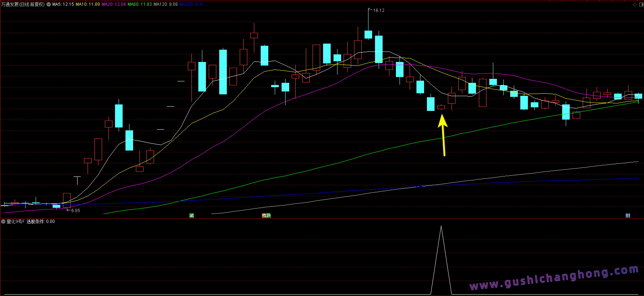Select the magenta MA20: 12.04 legend label

coord(114,4)
